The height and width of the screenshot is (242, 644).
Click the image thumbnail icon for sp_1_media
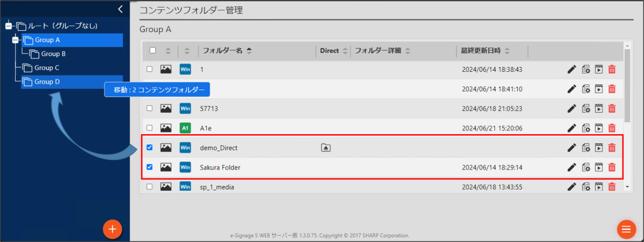(x=165, y=187)
